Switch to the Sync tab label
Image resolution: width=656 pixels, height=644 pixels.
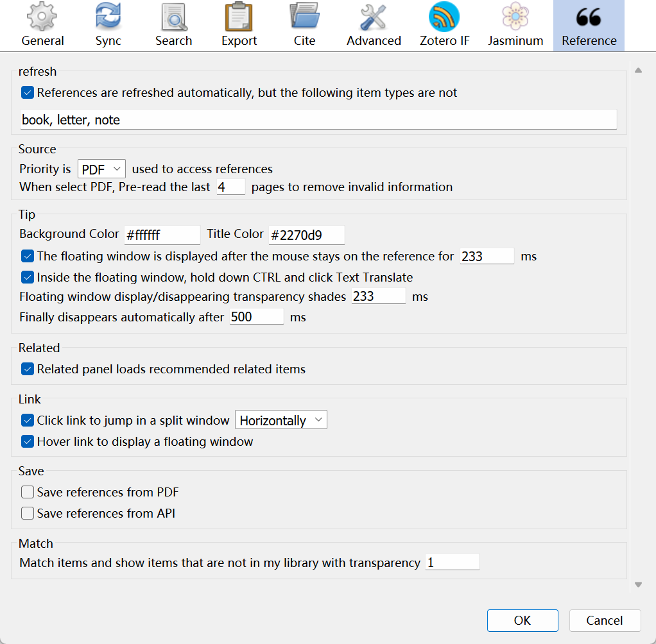click(x=108, y=41)
